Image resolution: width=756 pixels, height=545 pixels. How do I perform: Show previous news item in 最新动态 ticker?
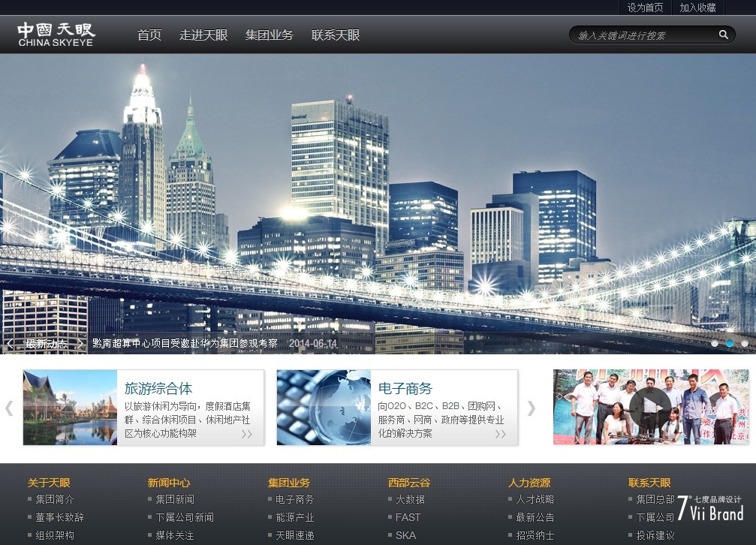click(x=10, y=344)
